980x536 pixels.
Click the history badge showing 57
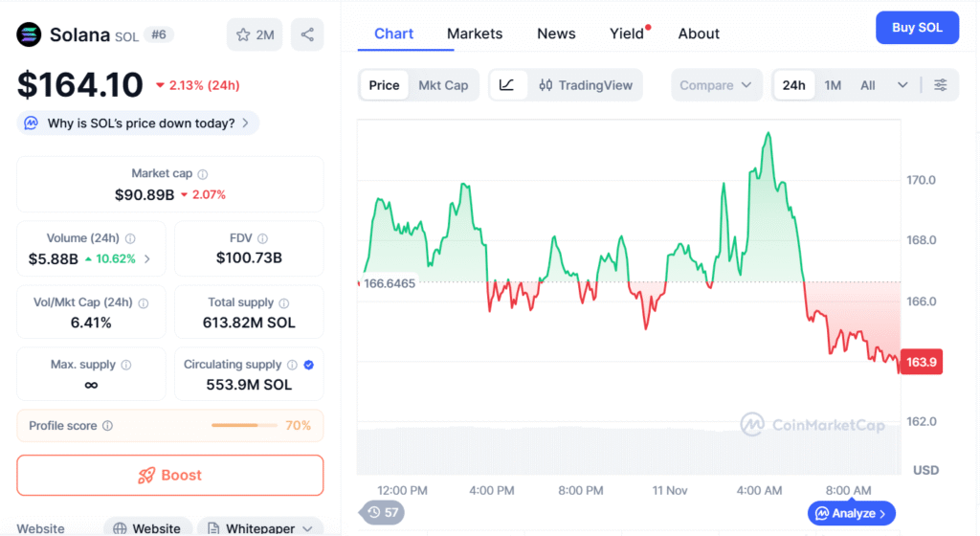point(383,512)
